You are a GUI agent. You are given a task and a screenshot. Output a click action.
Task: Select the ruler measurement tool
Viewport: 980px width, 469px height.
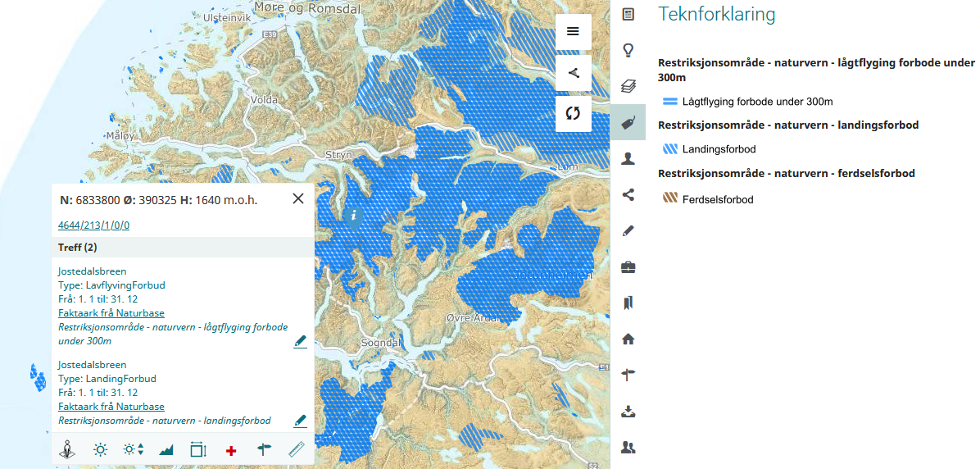click(296, 449)
